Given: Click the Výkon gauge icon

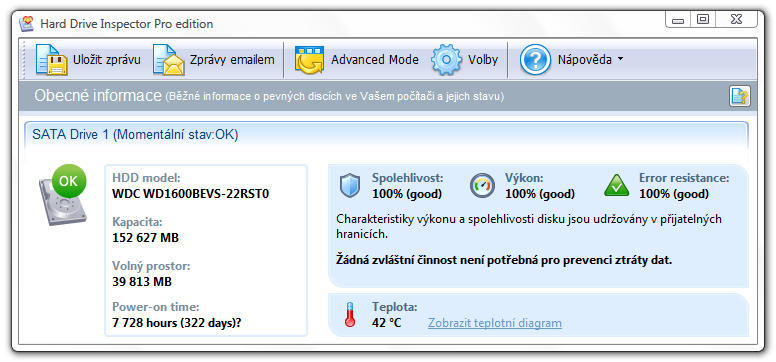Looking at the screenshot, I should tap(482, 186).
